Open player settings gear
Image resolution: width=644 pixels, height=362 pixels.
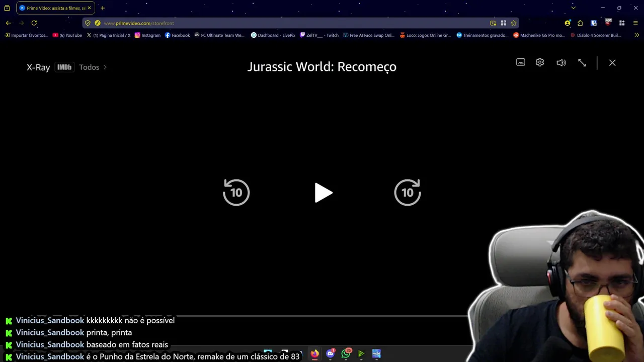[x=540, y=62]
